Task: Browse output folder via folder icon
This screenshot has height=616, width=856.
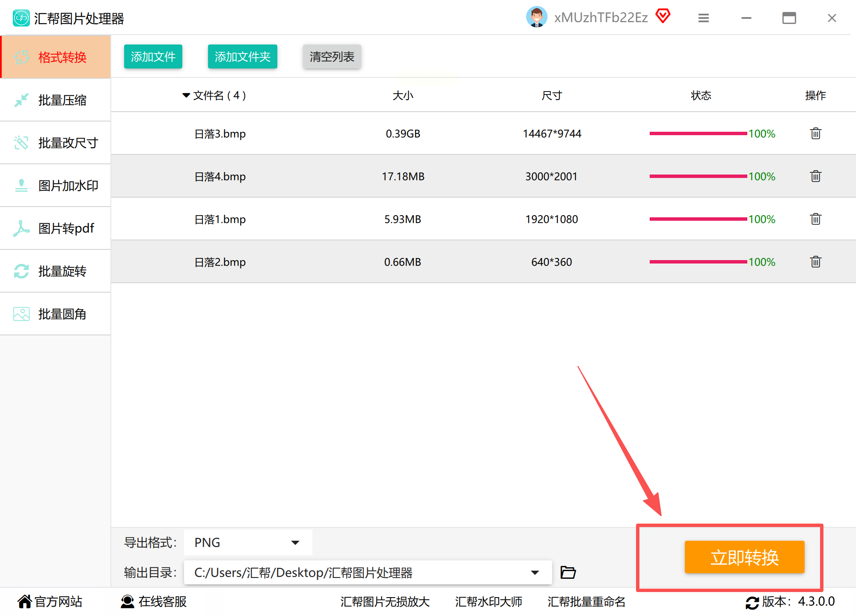Action: tap(568, 572)
